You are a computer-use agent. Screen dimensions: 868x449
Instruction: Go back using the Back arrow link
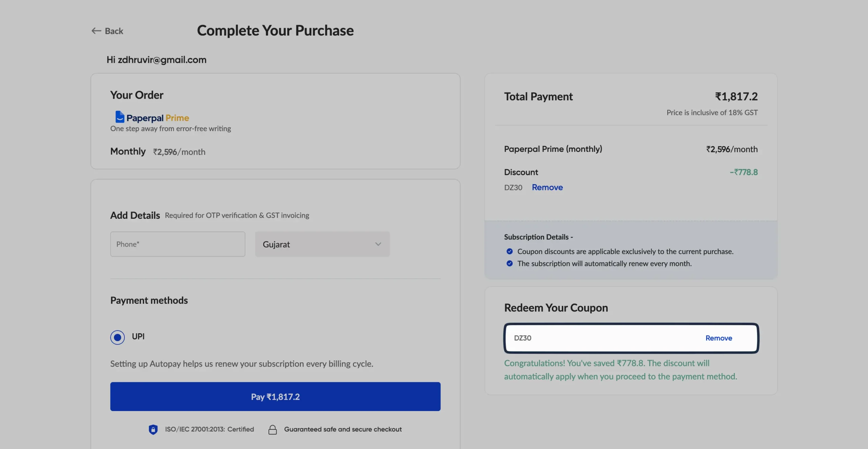(107, 31)
